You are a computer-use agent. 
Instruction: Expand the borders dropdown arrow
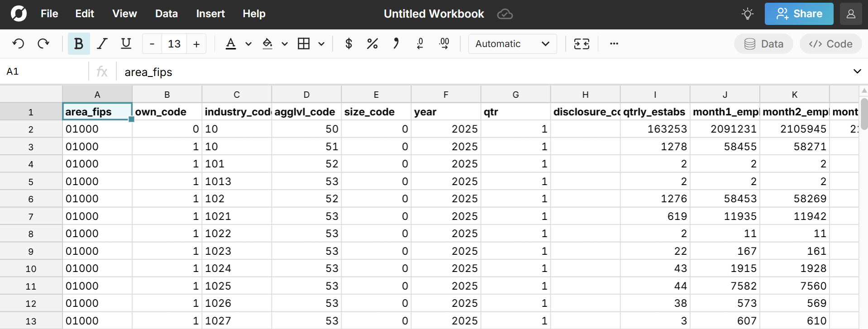[x=321, y=44]
